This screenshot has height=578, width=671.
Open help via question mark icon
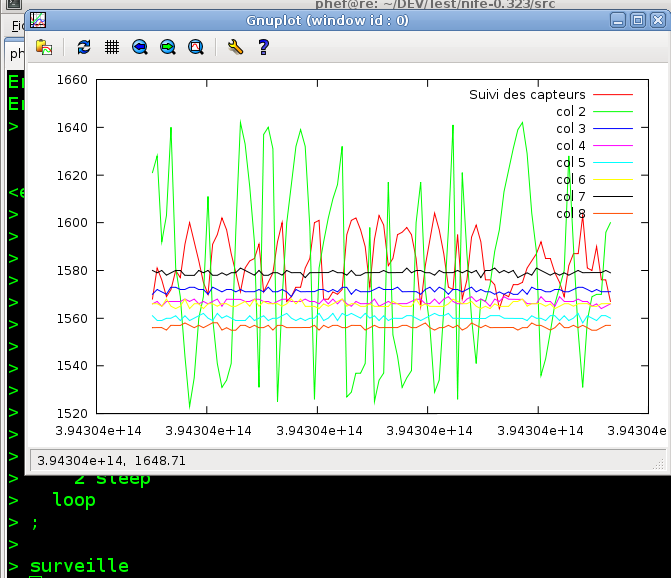point(263,46)
